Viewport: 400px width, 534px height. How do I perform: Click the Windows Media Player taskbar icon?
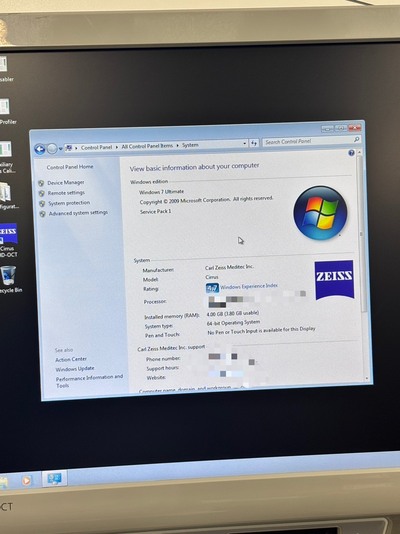26,480
